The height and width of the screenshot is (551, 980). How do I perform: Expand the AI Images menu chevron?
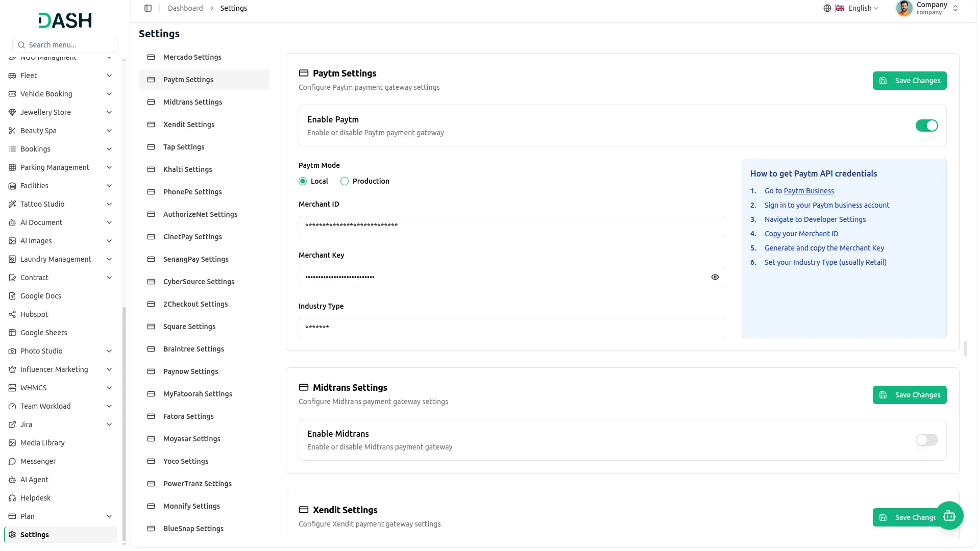click(x=109, y=241)
